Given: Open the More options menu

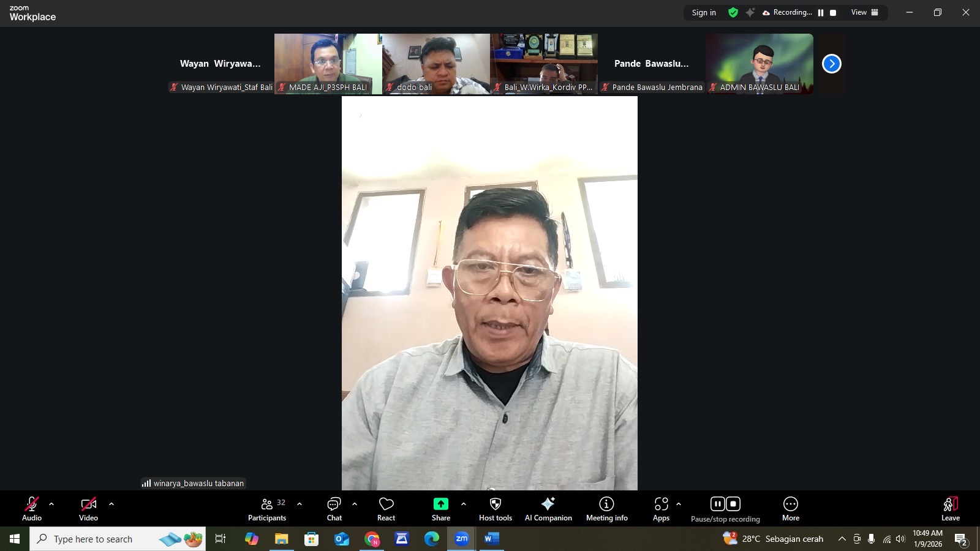Looking at the screenshot, I should (x=790, y=509).
